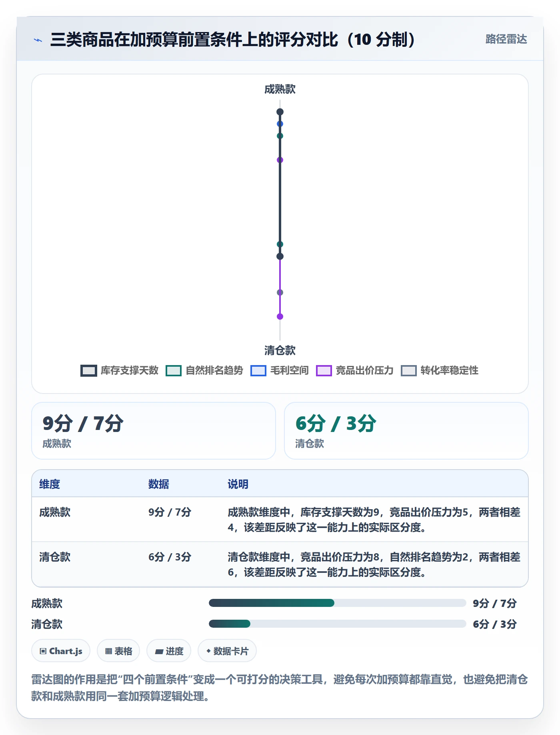
Task: Select the 9分 / 7分 成熟款 data card
Action: coord(154,431)
